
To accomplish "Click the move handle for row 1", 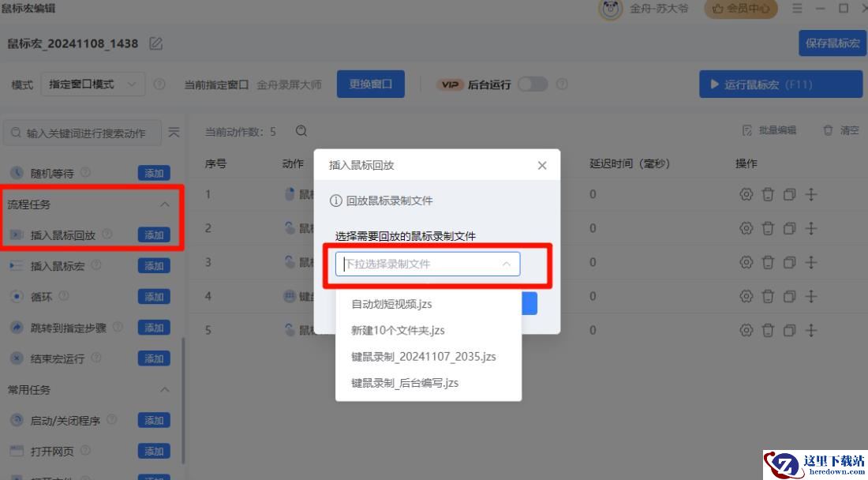I will pos(811,194).
